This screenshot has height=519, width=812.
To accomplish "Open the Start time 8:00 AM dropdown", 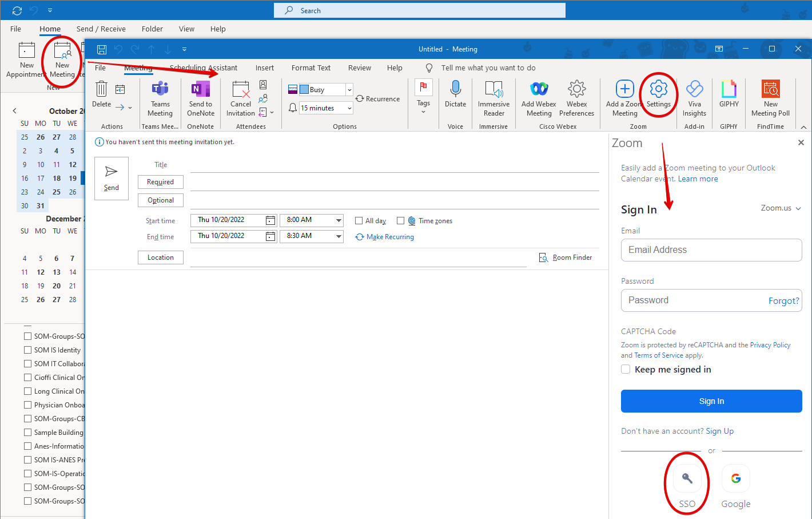I will 339,220.
